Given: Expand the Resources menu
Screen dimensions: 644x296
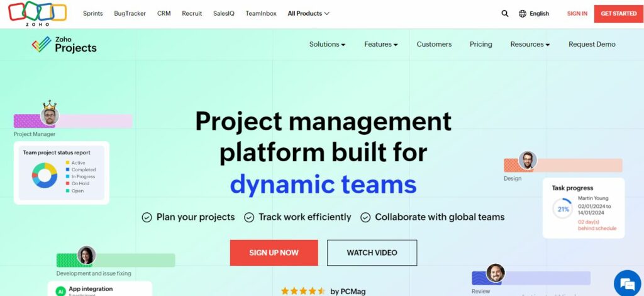Looking at the screenshot, I should [530, 44].
